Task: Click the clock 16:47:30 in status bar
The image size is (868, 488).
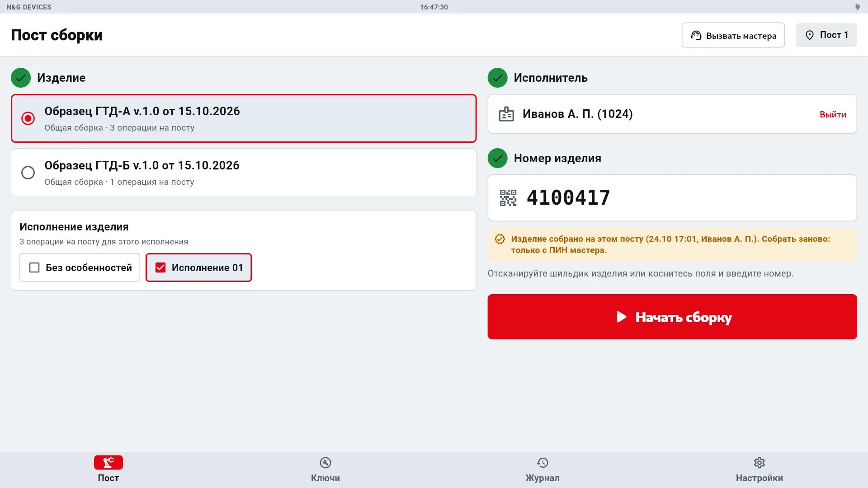Action: pyautogui.click(x=434, y=7)
